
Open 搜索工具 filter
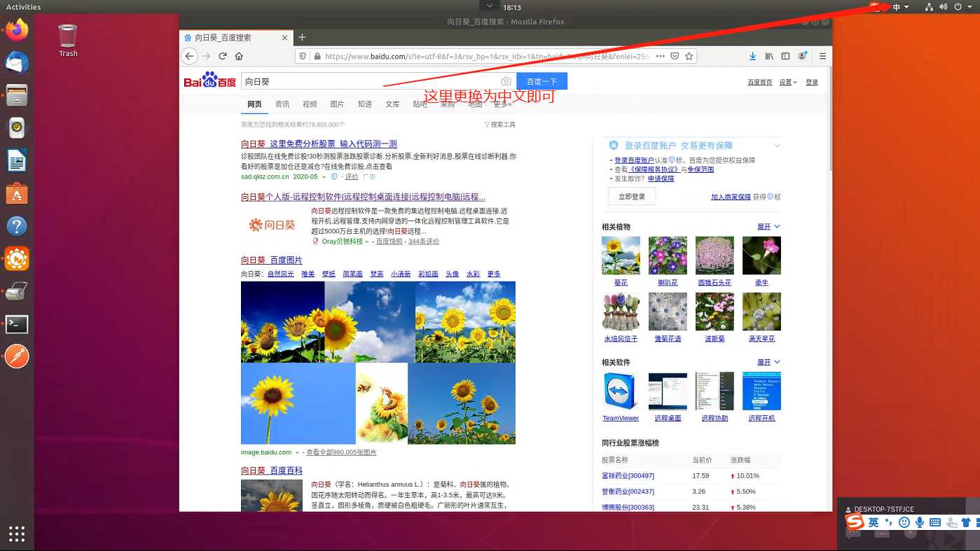pos(500,125)
